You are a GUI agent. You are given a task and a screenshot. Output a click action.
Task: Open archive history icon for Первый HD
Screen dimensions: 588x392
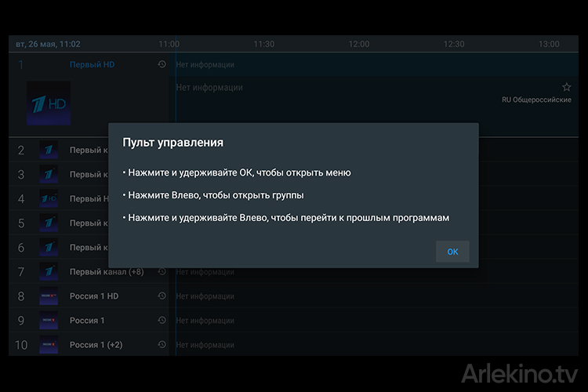162,64
